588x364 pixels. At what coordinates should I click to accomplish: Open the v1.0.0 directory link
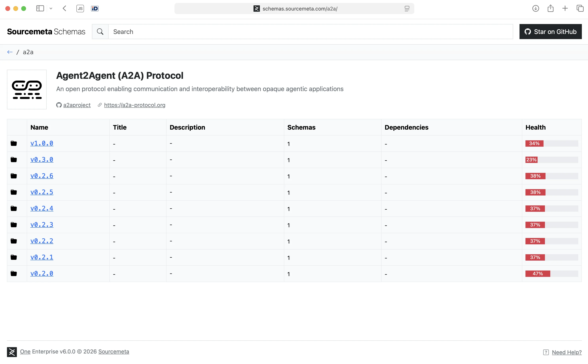coord(42,143)
